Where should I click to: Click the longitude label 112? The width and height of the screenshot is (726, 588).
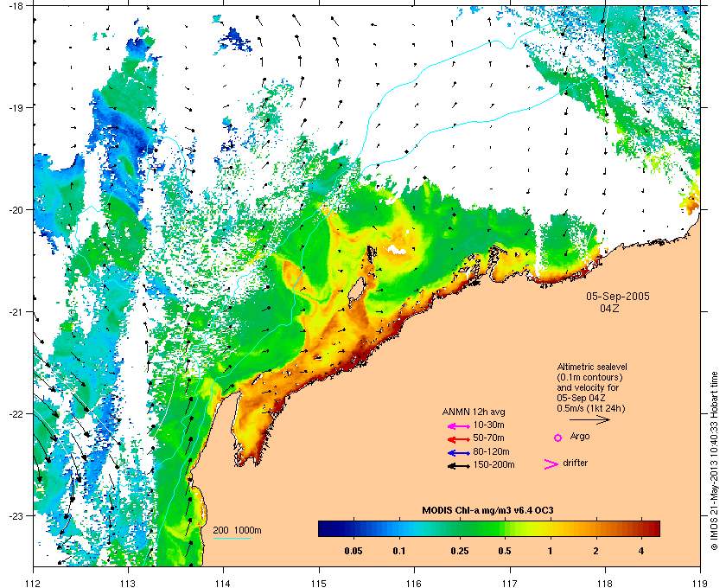point(34,584)
